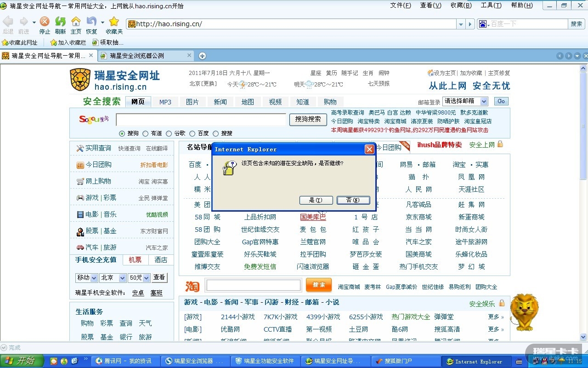Click the Go button beside mailbox login
The width and height of the screenshot is (588, 368).
[501, 101]
